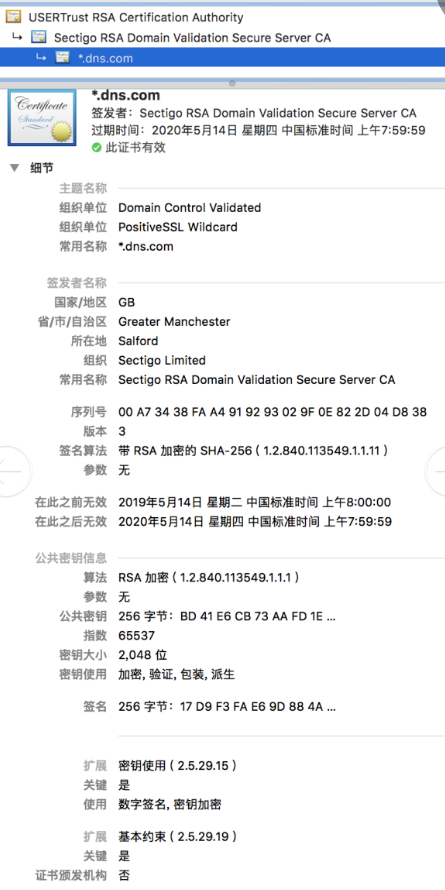Click the bold *.dns.com title
This screenshot has width=445, height=890.
[x=126, y=95]
